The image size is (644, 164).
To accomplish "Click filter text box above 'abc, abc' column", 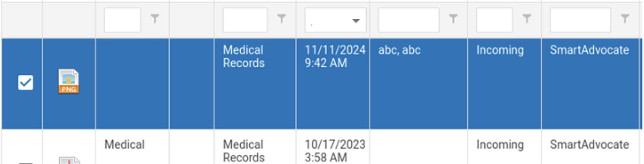I will tap(409, 20).
